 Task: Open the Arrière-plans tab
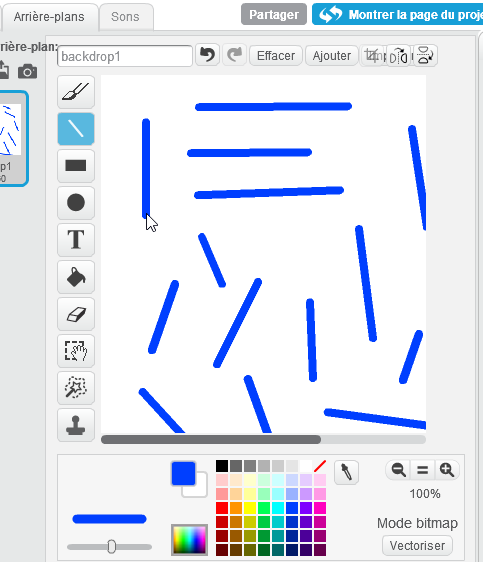click(49, 16)
